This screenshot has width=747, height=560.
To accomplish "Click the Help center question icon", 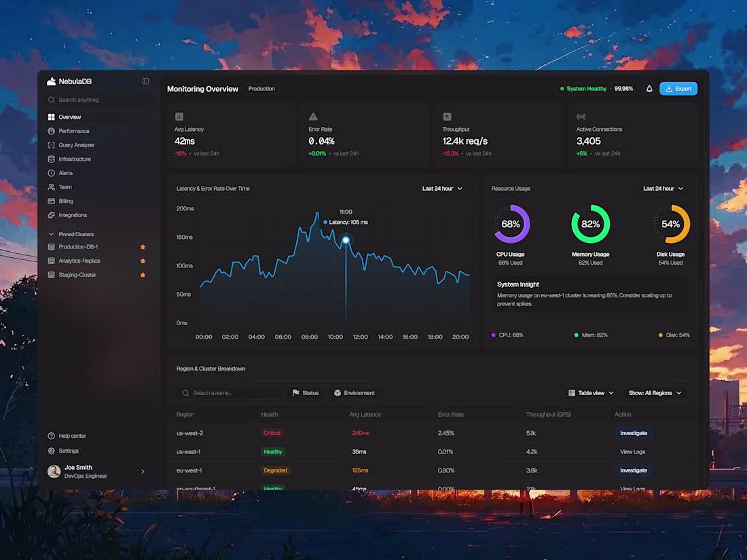I will [52, 436].
